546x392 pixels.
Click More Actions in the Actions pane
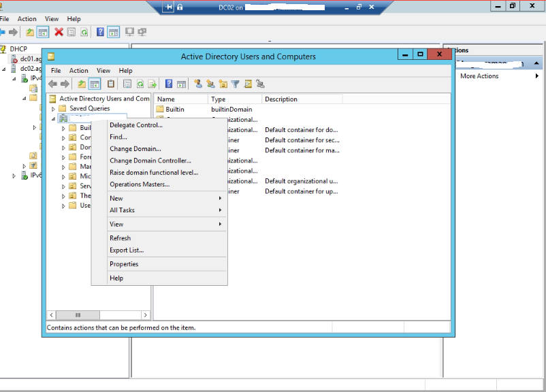coord(479,76)
